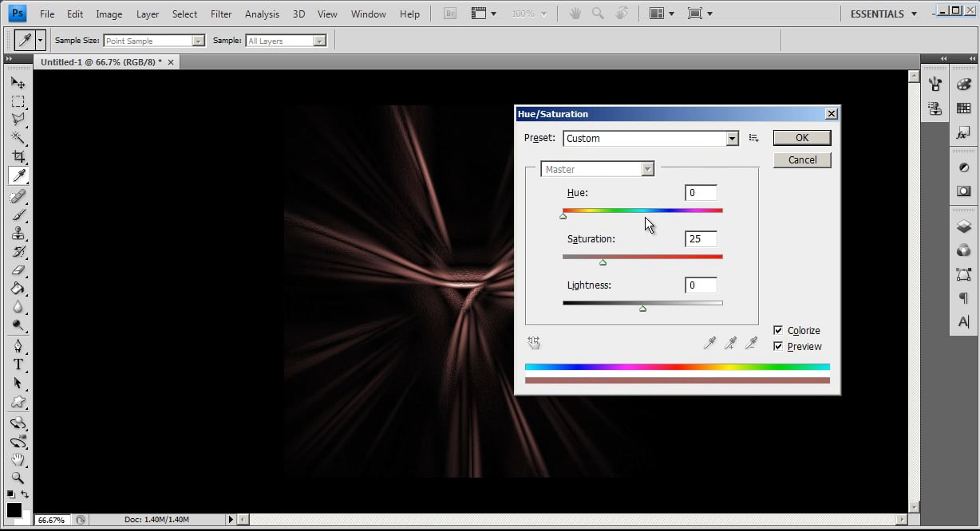Open the Channels panel icon
Image resolution: width=980 pixels, height=531 pixels.
click(964, 250)
